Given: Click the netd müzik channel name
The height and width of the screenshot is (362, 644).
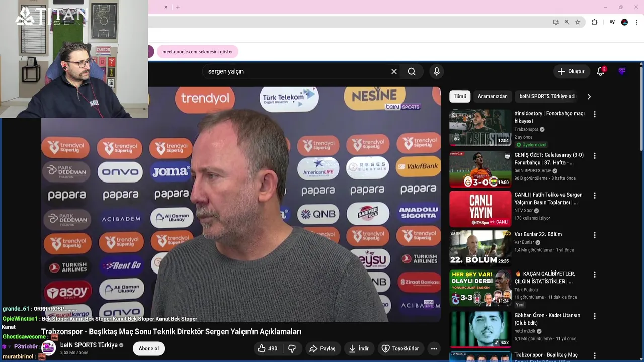Looking at the screenshot, I should [x=525, y=331].
